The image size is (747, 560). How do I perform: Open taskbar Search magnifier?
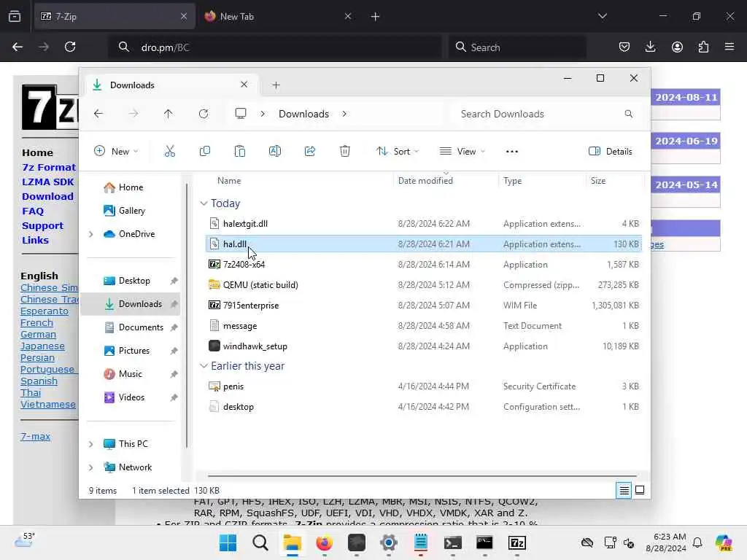click(x=260, y=542)
